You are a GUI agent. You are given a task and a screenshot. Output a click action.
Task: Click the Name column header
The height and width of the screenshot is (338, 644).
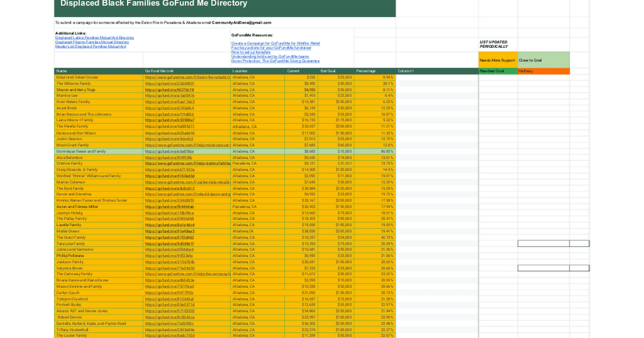[98, 71]
